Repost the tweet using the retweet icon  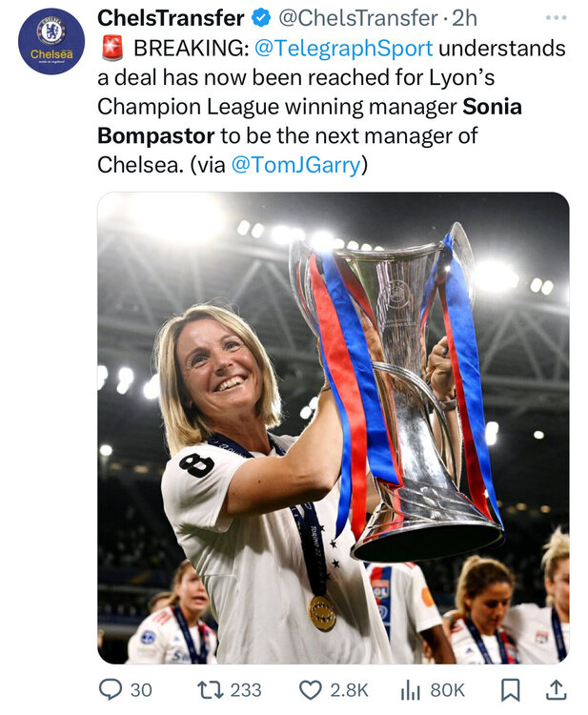[210, 689]
